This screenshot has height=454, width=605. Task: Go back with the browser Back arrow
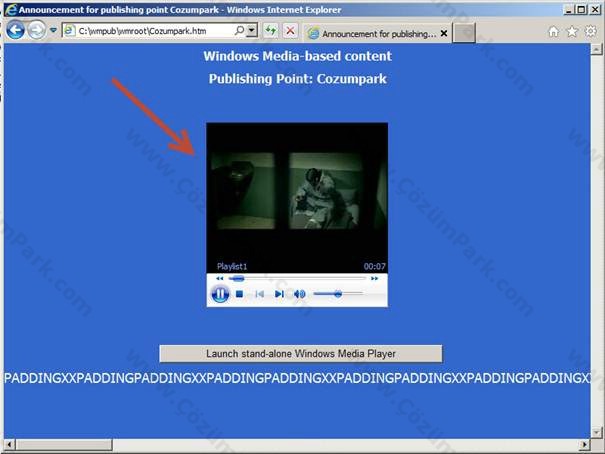click(x=15, y=30)
